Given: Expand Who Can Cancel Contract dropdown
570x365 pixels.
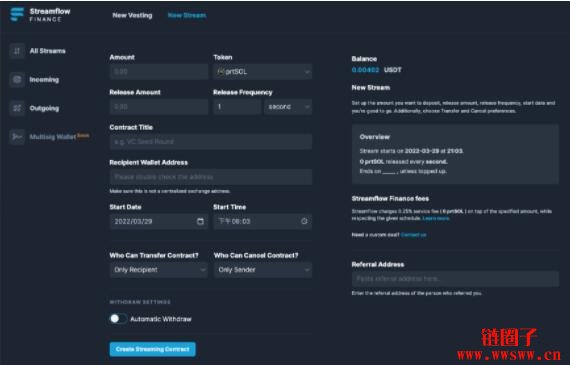Looking at the screenshot, I should coord(262,270).
